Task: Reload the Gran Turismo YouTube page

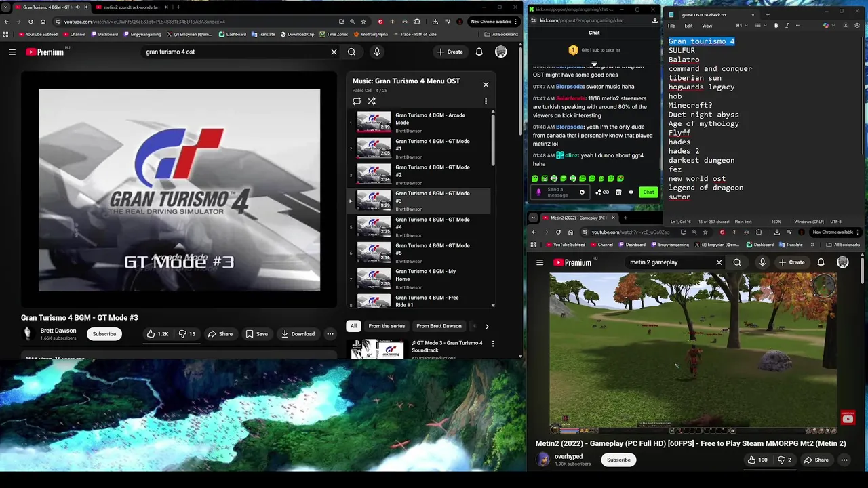Action: click(x=31, y=22)
